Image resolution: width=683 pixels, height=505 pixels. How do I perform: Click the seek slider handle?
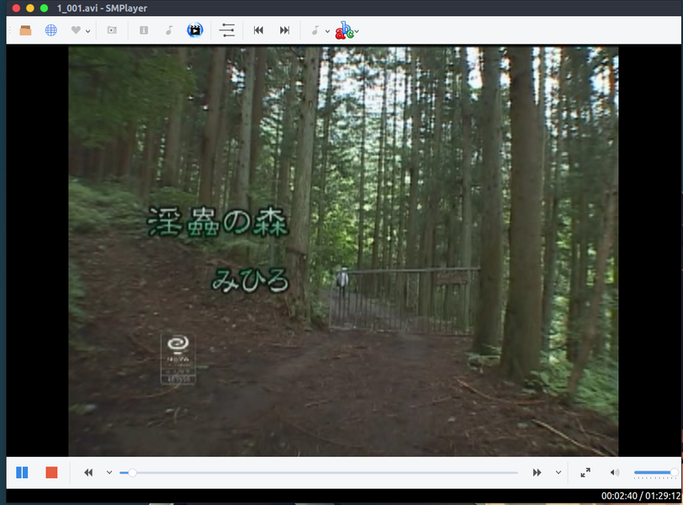pyautogui.click(x=132, y=472)
